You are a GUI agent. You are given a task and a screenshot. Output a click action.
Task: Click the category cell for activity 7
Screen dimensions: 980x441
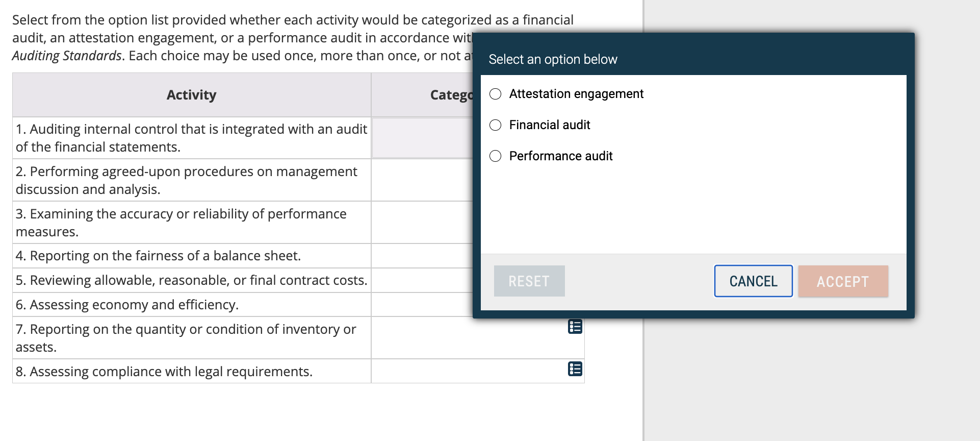[478, 338]
